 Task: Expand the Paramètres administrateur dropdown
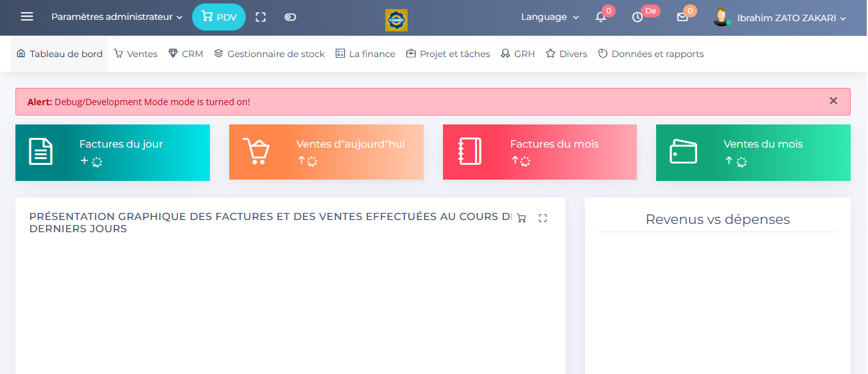(117, 17)
